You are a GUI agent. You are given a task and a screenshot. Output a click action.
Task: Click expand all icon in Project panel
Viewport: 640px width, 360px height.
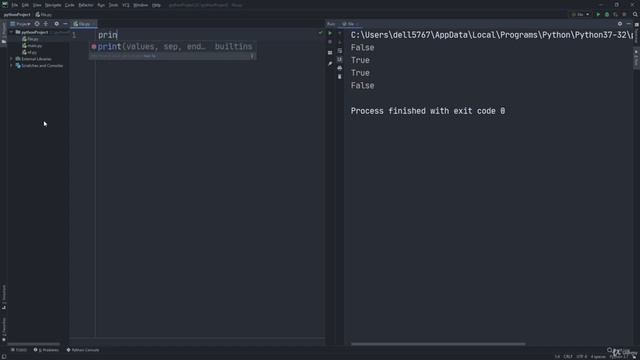[46, 24]
